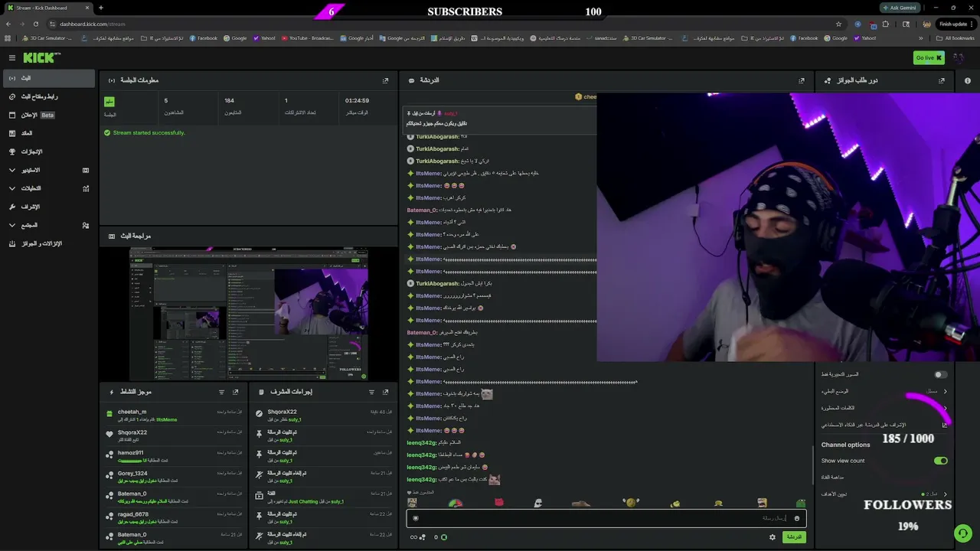
Task: Click the chat message input field
Action: [x=606, y=518]
